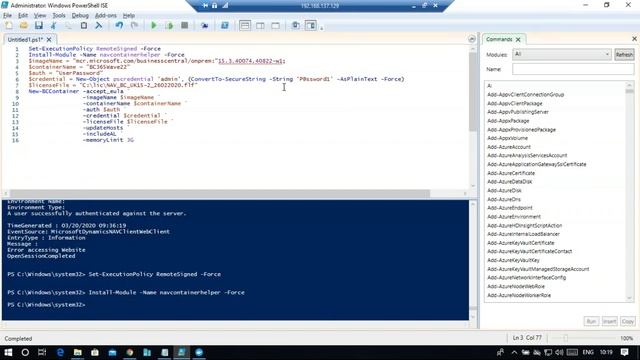Open the Debug menu
The image size is (640, 360).
click(80, 16)
